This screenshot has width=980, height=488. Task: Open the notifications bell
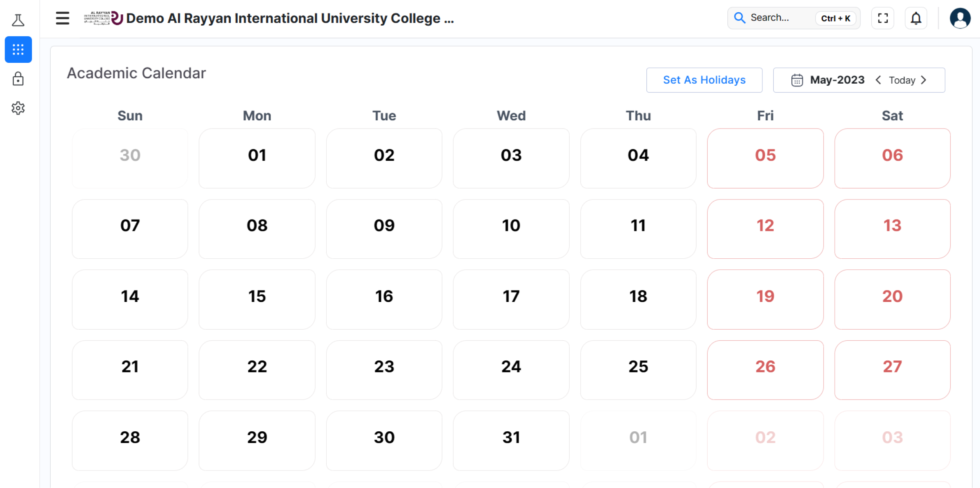(916, 18)
